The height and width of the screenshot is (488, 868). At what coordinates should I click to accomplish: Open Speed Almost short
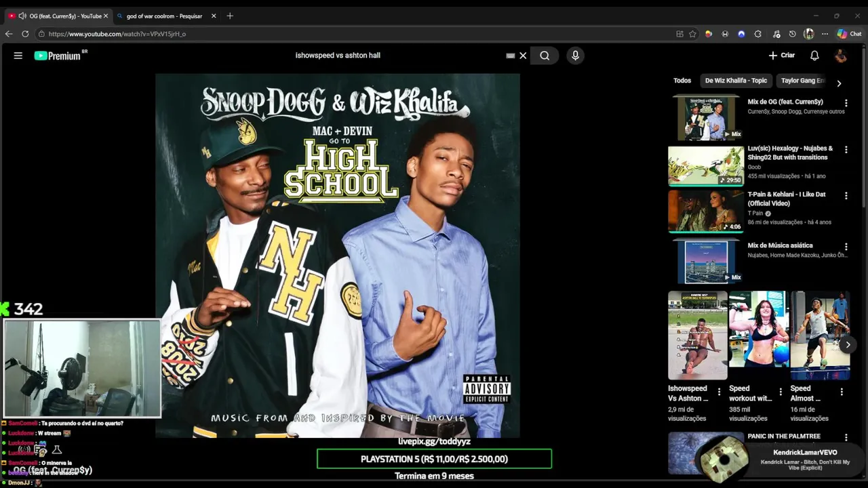coord(820,335)
